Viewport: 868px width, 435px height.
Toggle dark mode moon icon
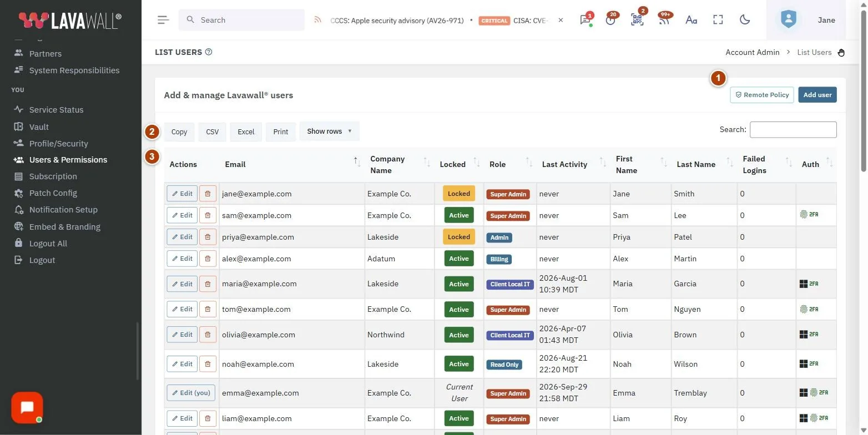pyautogui.click(x=745, y=20)
